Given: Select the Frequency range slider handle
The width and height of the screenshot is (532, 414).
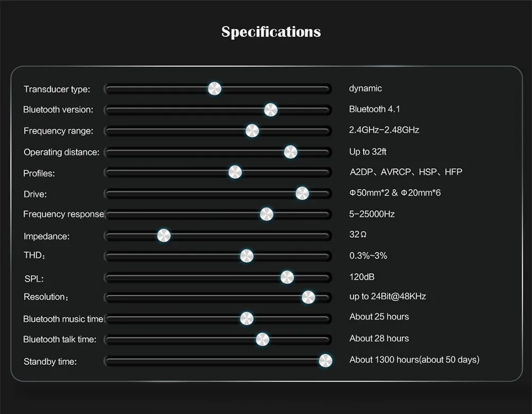Looking at the screenshot, I should click(x=252, y=131).
